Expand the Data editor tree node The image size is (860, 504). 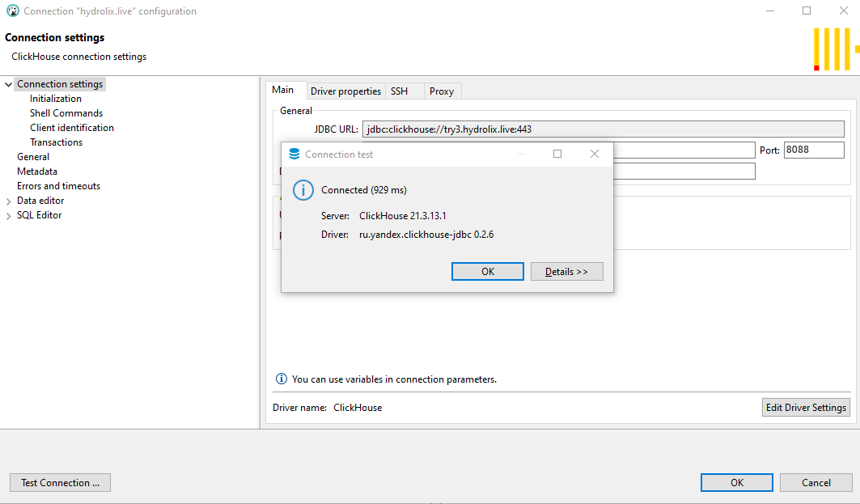tap(8, 201)
